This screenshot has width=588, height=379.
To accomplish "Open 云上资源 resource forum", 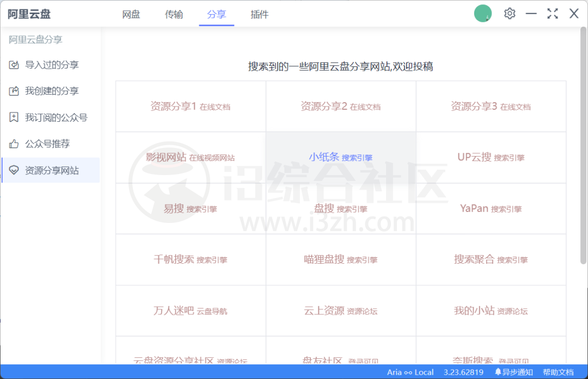I will pos(340,311).
